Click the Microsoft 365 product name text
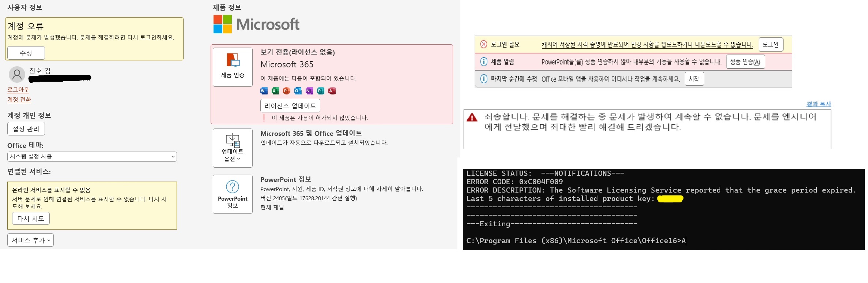The width and height of the screenshot is (868, 283). (287, 64)
